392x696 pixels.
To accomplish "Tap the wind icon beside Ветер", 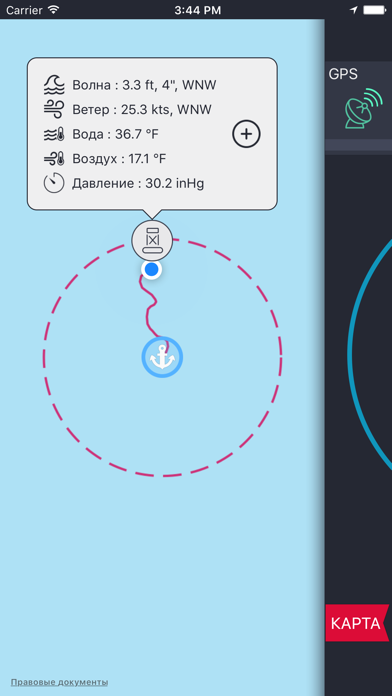I will click(x=54, y=109).
